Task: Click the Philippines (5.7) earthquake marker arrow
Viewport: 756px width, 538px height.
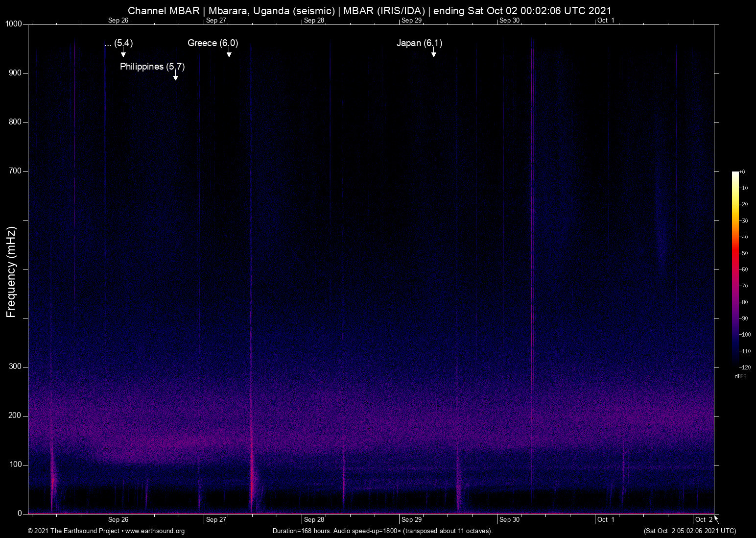Action: click(x=175, y=76)
